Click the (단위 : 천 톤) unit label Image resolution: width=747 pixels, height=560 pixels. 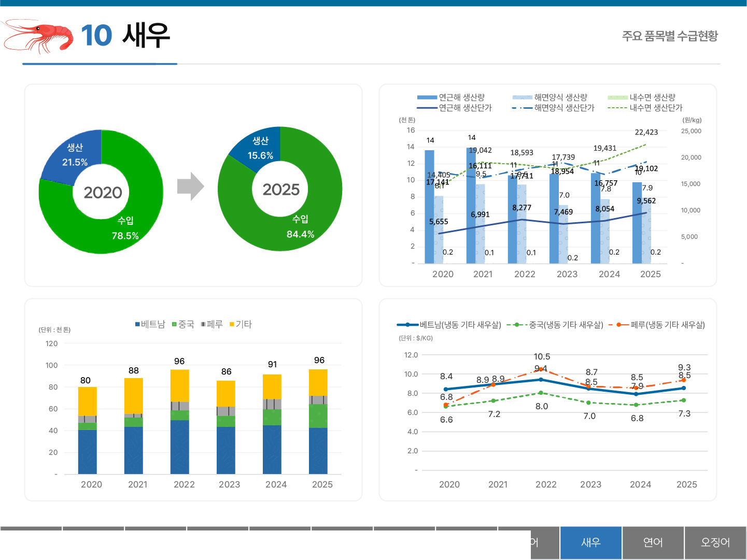[54, 330]
